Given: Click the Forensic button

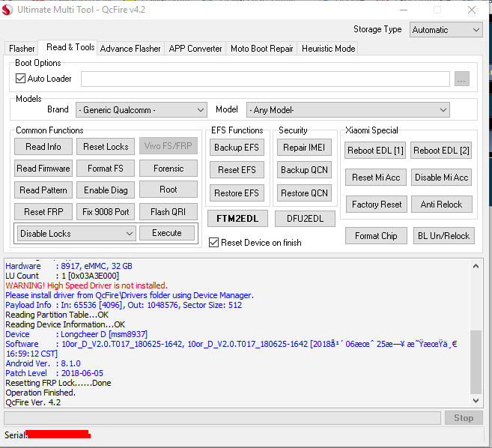Looking at the screenshot, I should [168, 169].
